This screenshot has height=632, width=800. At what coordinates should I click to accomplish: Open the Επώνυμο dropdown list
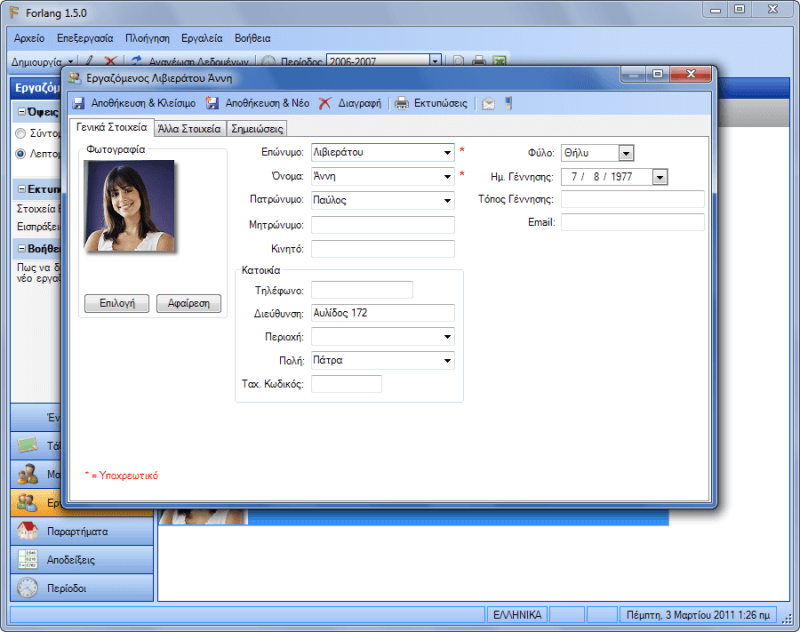[x=447, y=153]
